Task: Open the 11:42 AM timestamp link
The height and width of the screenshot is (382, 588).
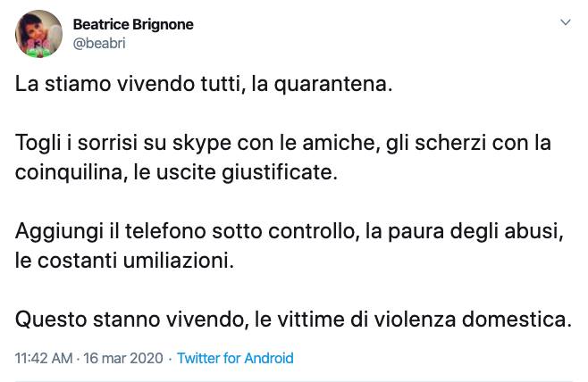Action: point(44,358)
